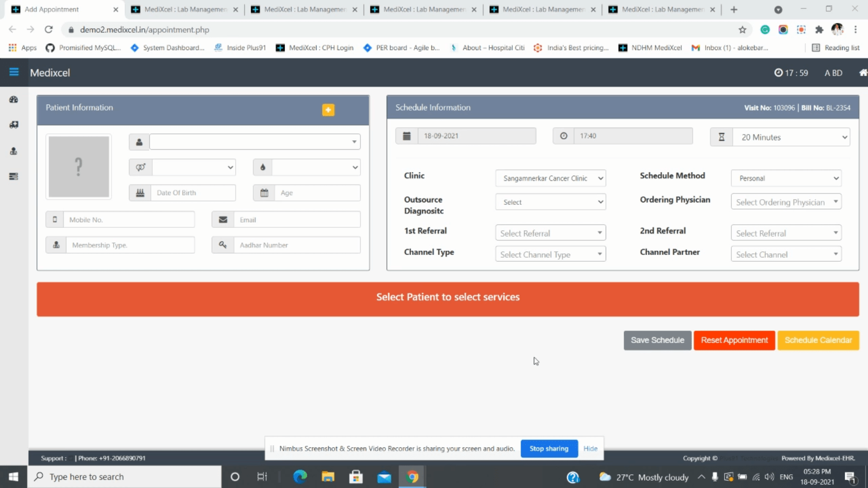This screenshot has height=488, width=868.
Task: Click the calendar icon beside appointment date
Action: coord(407,136)
